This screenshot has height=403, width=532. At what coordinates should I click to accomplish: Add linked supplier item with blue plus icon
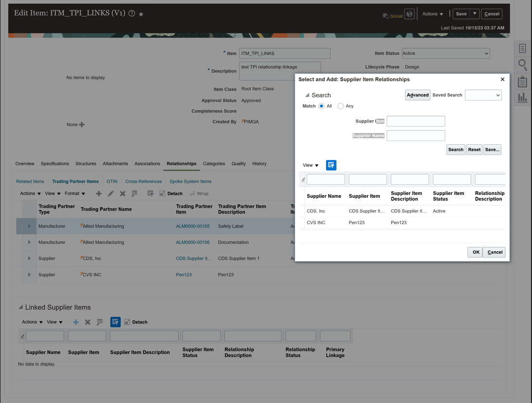(x=76, y=322)
